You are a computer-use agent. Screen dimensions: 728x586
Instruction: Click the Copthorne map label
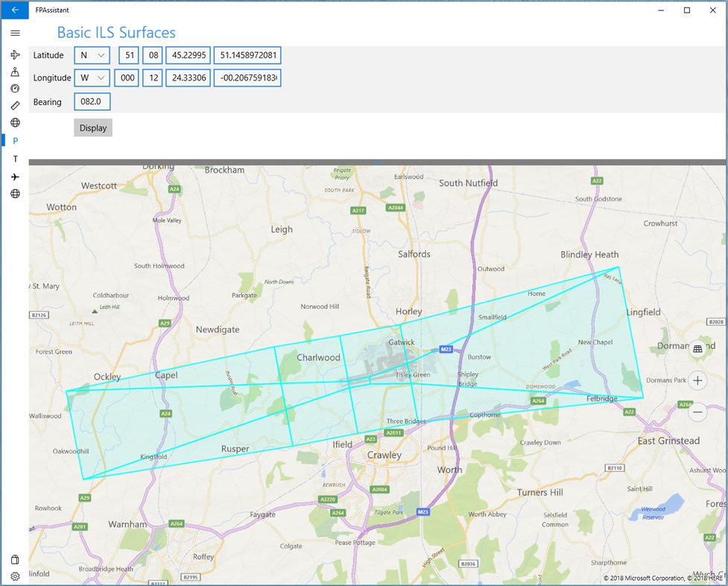pyautogui.click(x=485, y=415)
